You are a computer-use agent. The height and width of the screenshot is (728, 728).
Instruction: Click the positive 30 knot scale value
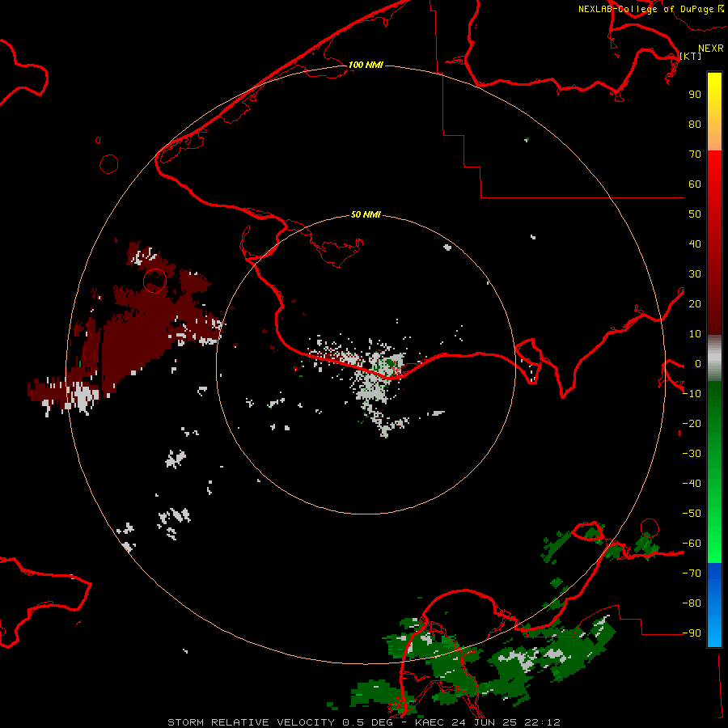pyautogui.click(x=695, y=274)
